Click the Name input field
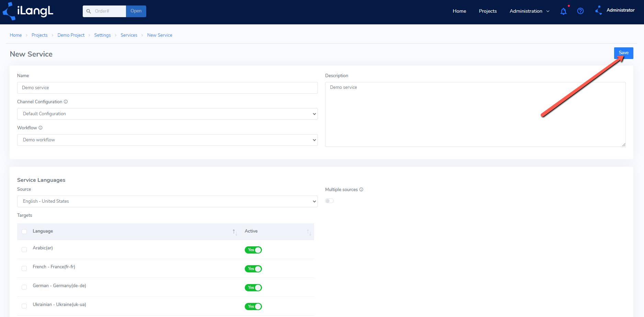This screenshot has height=317, width=644. [168, 88]
